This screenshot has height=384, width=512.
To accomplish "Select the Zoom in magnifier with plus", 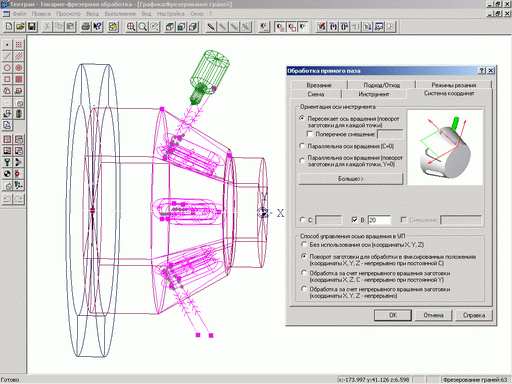I will coord(131,26).
